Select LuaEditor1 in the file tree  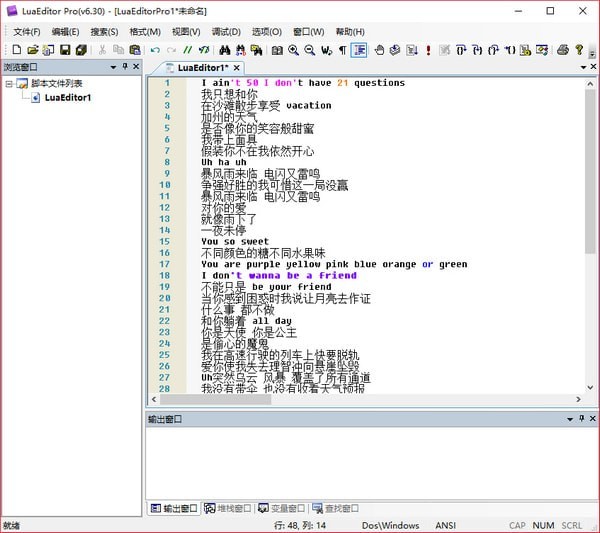point(67,98)
